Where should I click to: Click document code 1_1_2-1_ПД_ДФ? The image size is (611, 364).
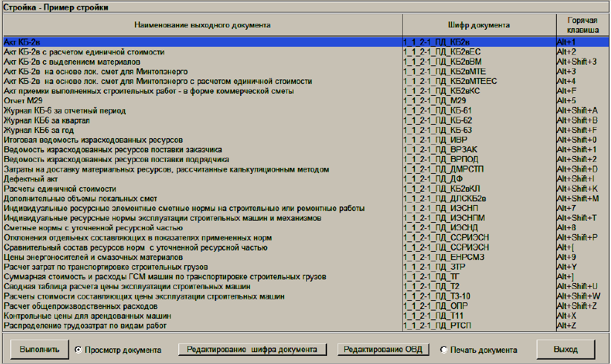click(x=433, y=179)
